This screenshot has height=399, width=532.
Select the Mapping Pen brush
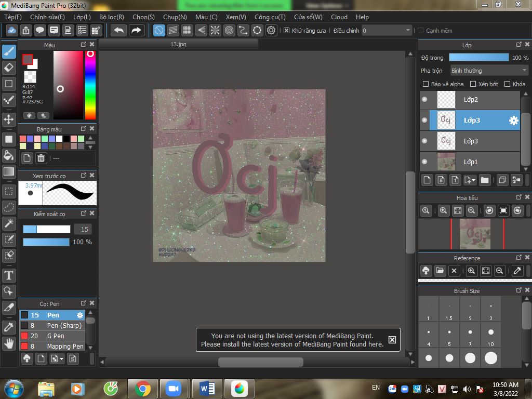[52, 346]
